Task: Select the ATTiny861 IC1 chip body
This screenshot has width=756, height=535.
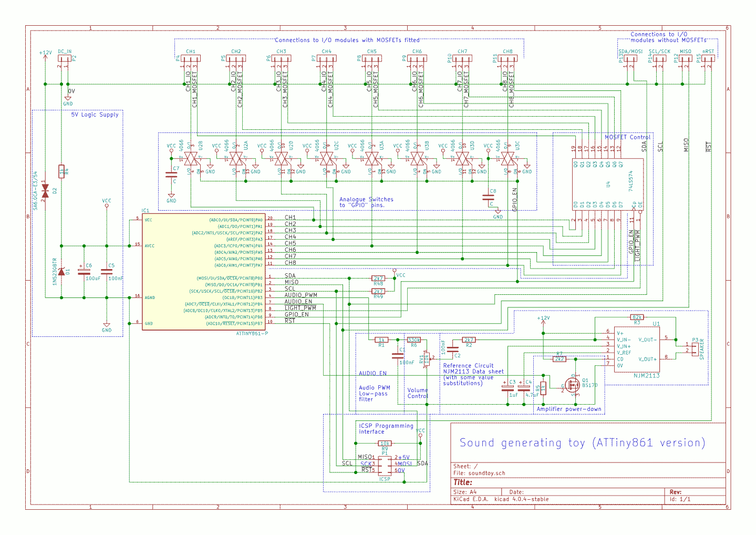Action: tap(203, 271)
